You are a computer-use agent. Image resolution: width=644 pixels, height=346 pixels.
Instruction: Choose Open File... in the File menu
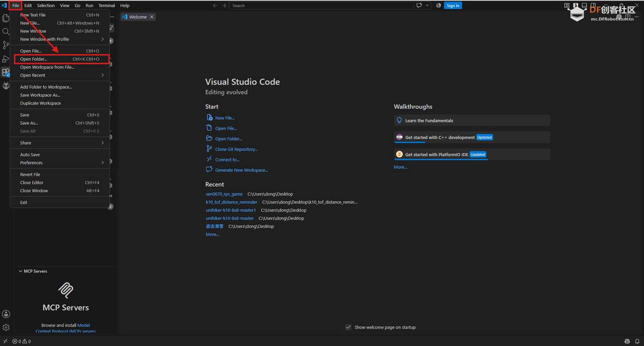coord(60,51)
